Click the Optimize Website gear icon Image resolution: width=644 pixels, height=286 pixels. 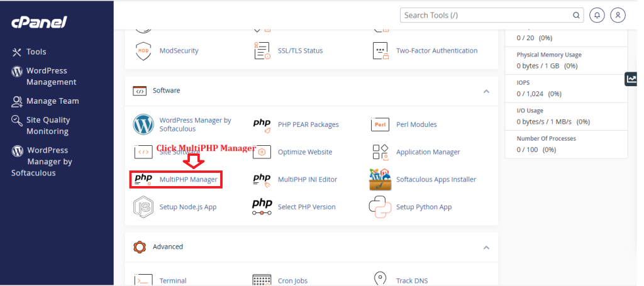point(262,152)
